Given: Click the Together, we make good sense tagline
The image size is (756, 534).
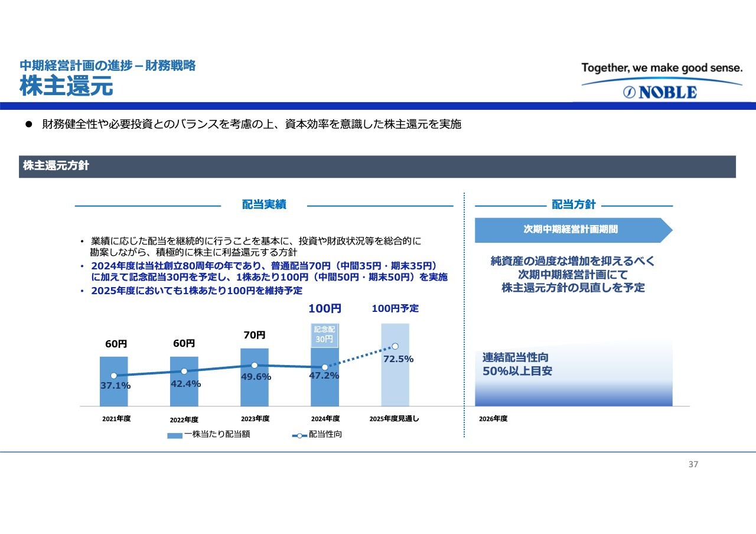Looking at the screenshot, I should (x=661, y=68).
